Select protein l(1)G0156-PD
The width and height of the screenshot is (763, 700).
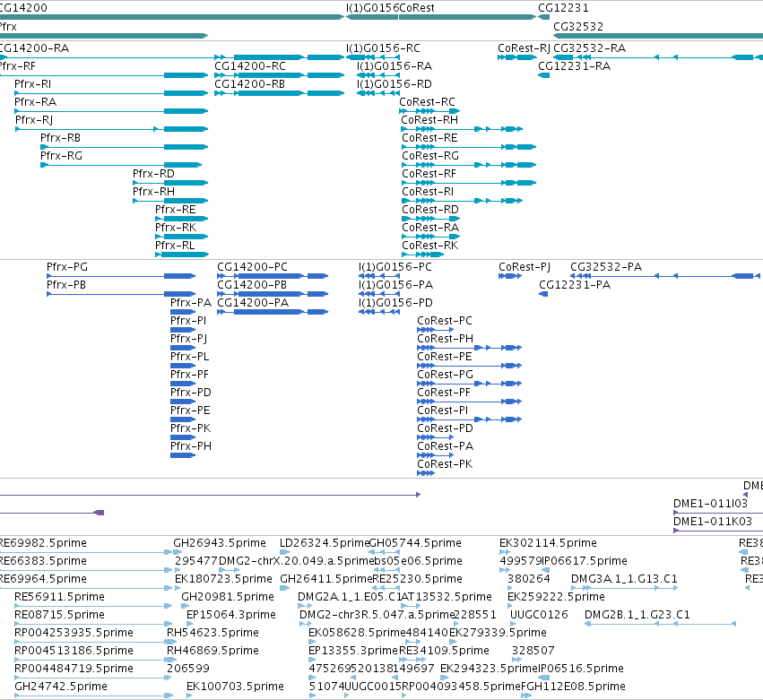coord(379,312)
